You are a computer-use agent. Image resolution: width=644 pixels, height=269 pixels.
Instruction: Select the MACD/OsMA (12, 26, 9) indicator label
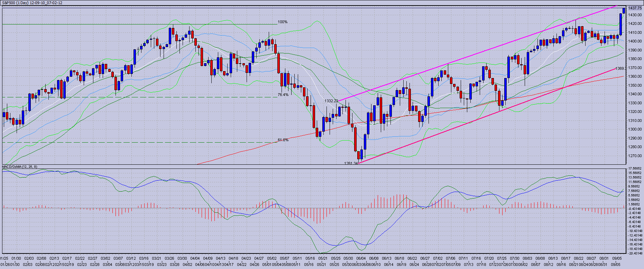coord(20,167)
